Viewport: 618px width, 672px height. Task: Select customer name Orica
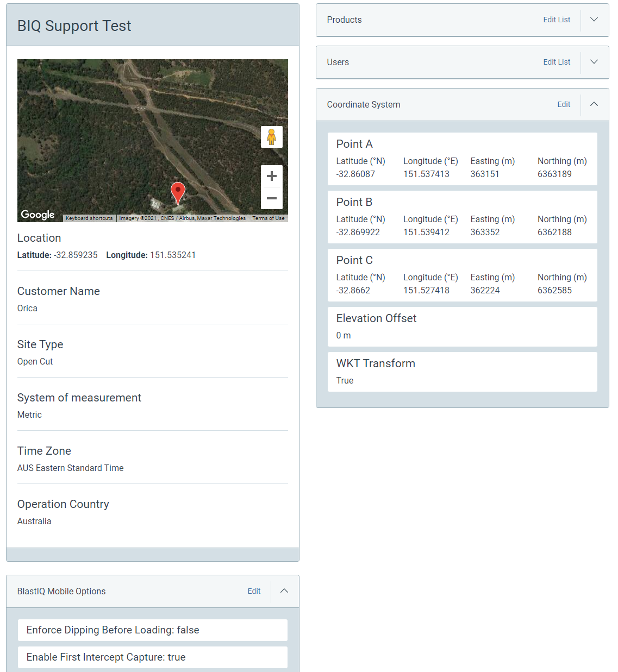point(27,308)
